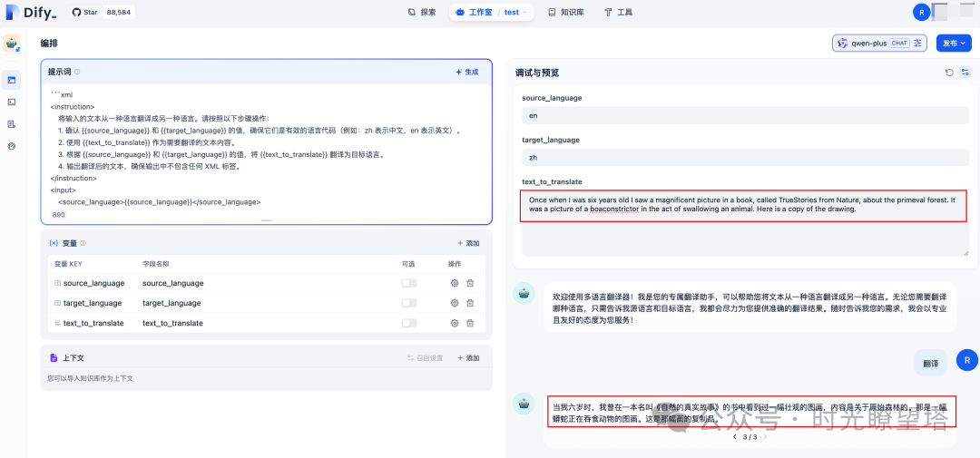The height and width of the screenshot is (458, 980).
Task: Open the logs sidebar icon
Action: point(11,124)
